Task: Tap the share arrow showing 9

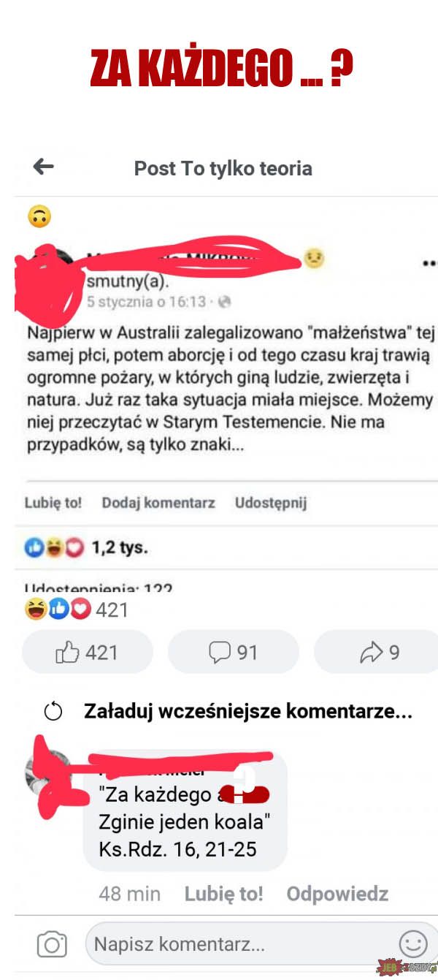Action: [377, 653]
